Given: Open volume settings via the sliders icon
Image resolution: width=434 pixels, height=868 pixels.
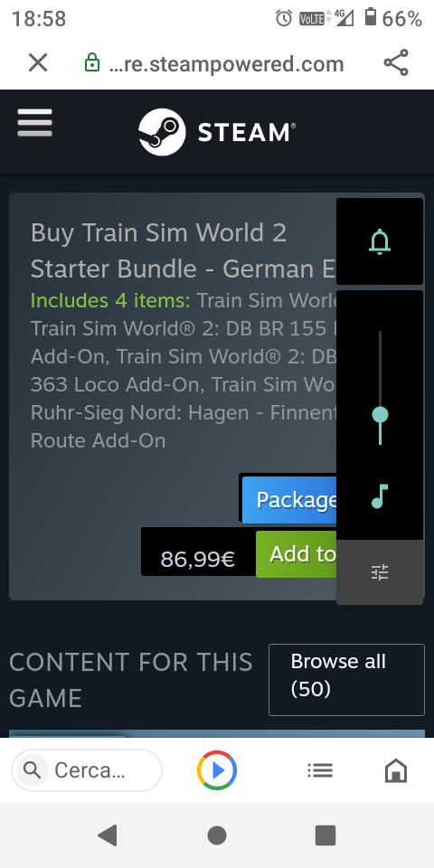Looking at the screenshot, I should [380, 571].
